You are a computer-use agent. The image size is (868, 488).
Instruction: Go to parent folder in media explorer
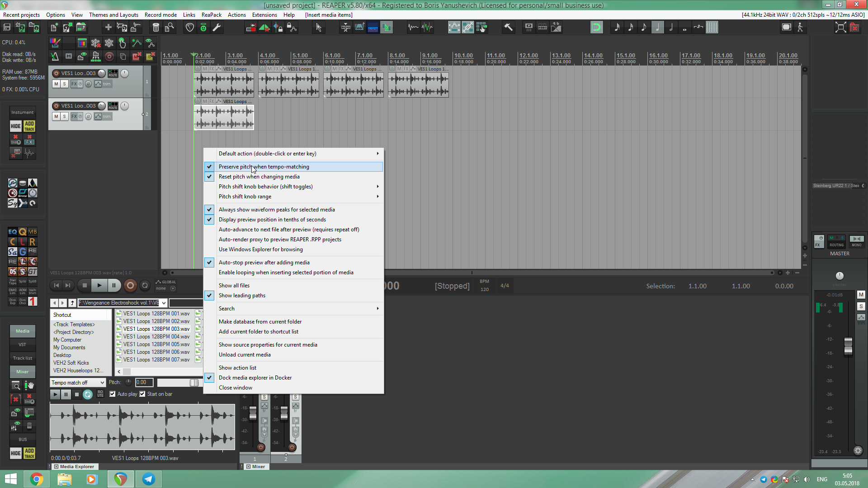coord(72,303)
